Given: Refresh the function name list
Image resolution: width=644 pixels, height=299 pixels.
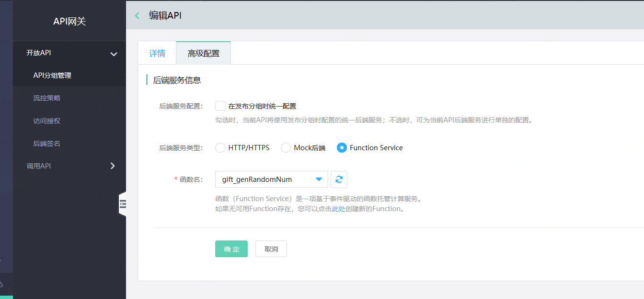Looking at the screenshot, I should 339,179.
